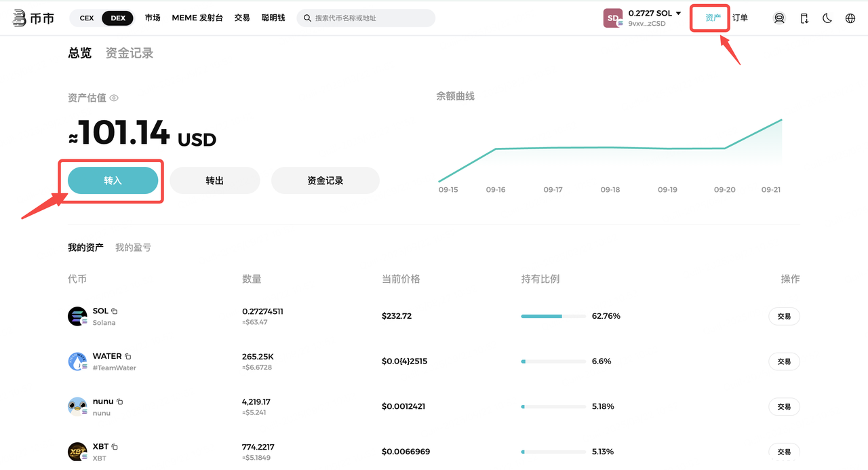Expand the 0.2727 SOL wallet dropdown
This screenshot has height=470, width=868.
(678, 14)
